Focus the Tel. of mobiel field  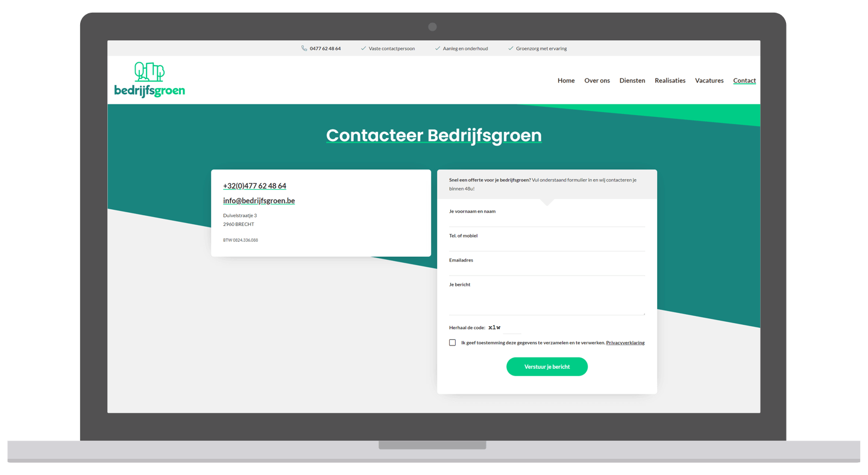point(547,245)
